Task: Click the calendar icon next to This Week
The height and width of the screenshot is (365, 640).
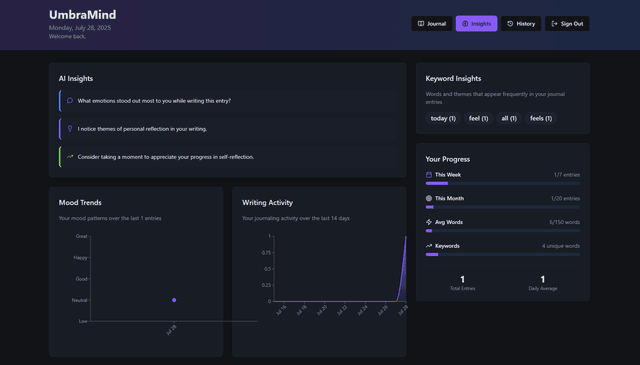Action: [429, 175]
